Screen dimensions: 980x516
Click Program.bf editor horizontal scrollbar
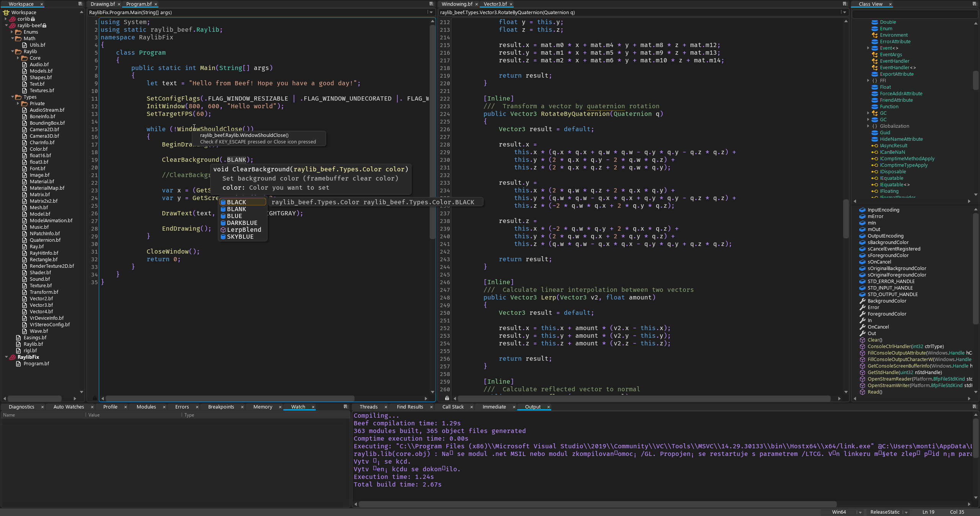point(230,398)
